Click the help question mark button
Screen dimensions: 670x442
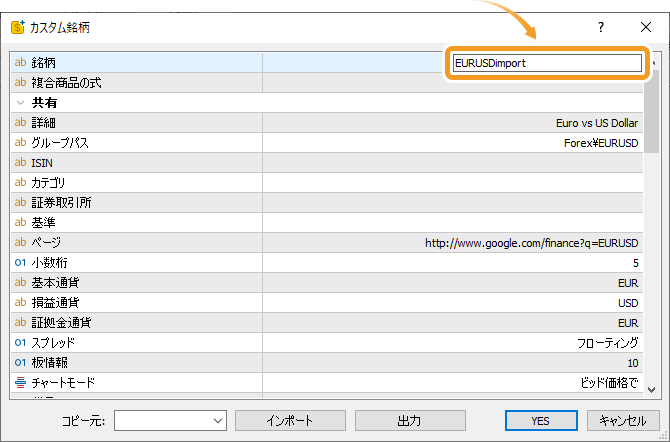point(601,27)
